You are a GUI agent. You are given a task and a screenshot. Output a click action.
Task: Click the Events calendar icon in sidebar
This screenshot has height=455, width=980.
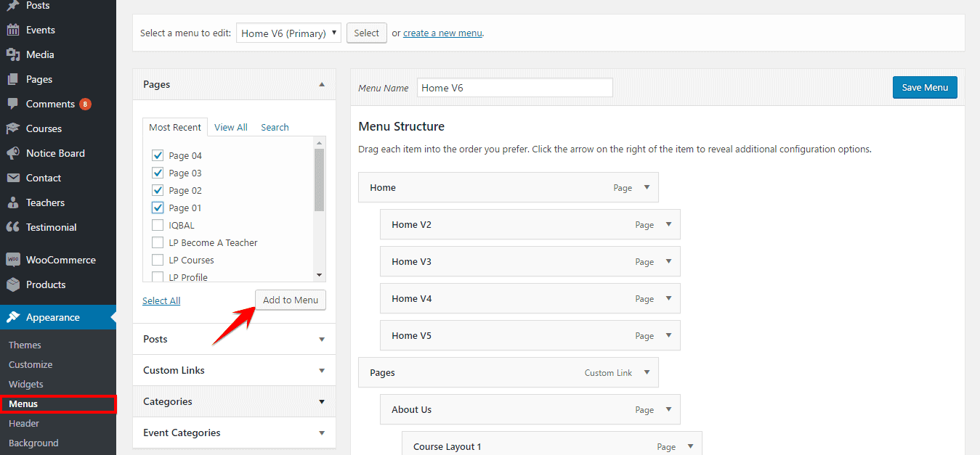[x=12, y=30]
